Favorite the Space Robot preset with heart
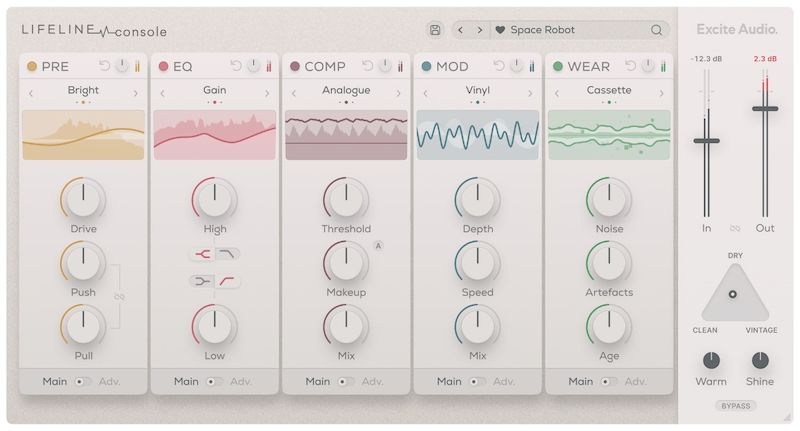The width and height of the screenshot is (800, 431). 500,30
